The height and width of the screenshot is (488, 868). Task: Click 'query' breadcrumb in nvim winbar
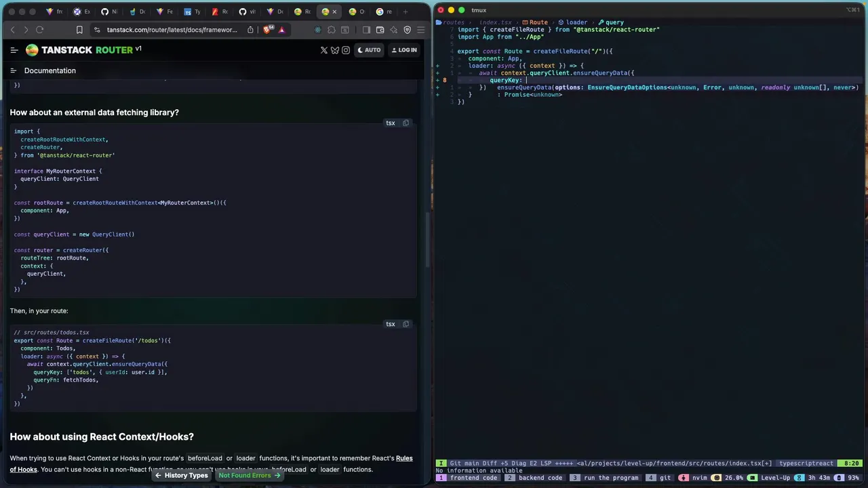[x=610, y=22]
